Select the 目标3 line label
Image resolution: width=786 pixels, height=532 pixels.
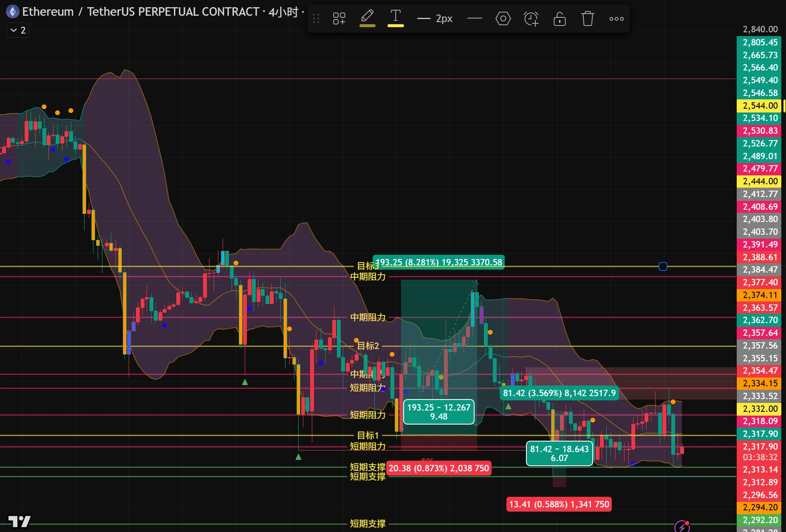click(368, 266)
